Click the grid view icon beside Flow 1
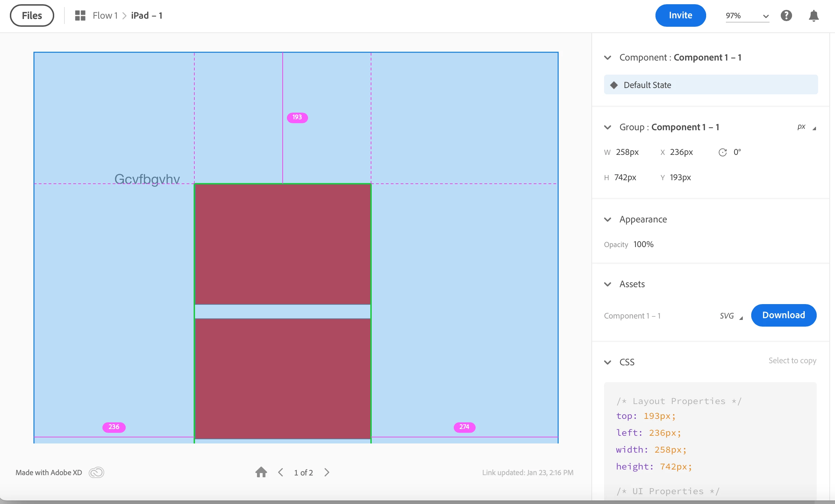The height and width of the screenshot is (504, 835). pyautogui.click(x=80, y=15)
